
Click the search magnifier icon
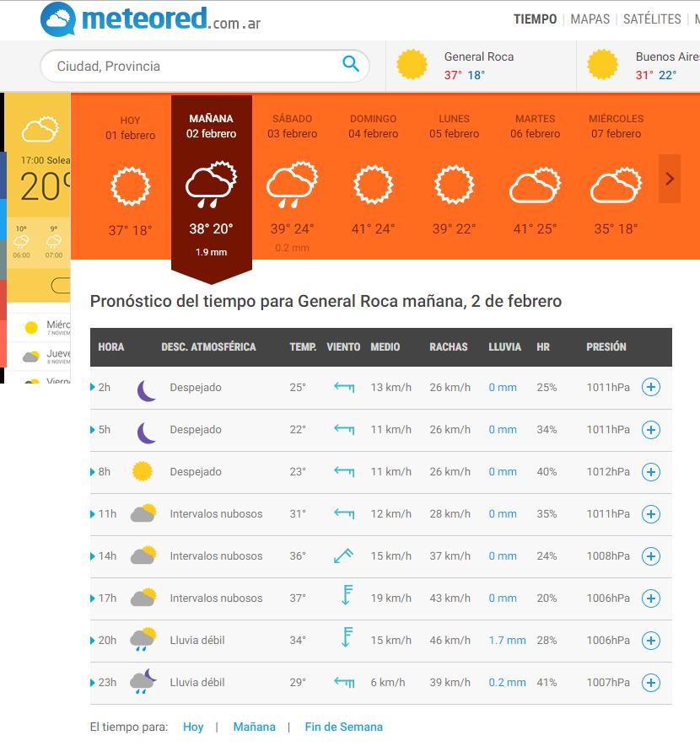(351, 65)
